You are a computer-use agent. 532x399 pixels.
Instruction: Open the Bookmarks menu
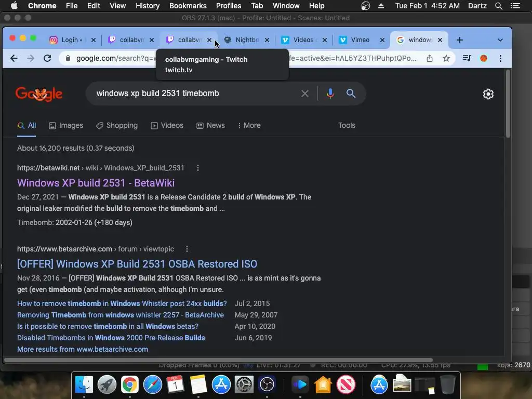pos(188,6)
